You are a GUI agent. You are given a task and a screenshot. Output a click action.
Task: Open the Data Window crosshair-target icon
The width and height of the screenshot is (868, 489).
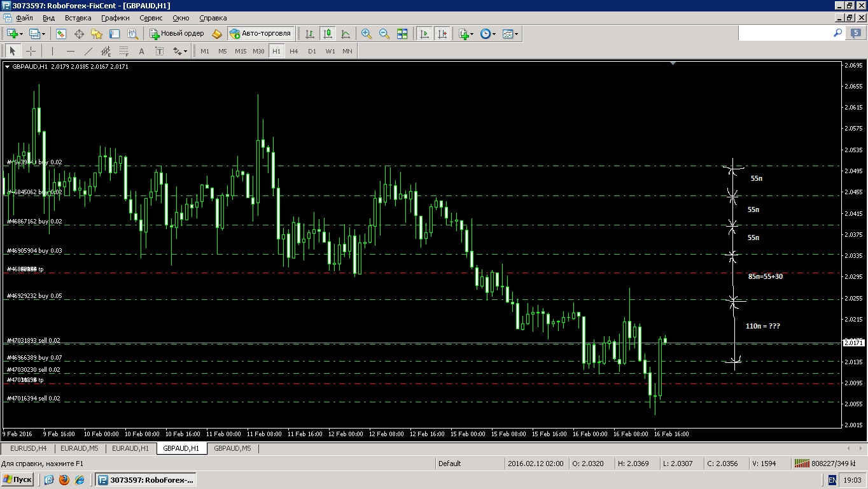pos(79,34)
